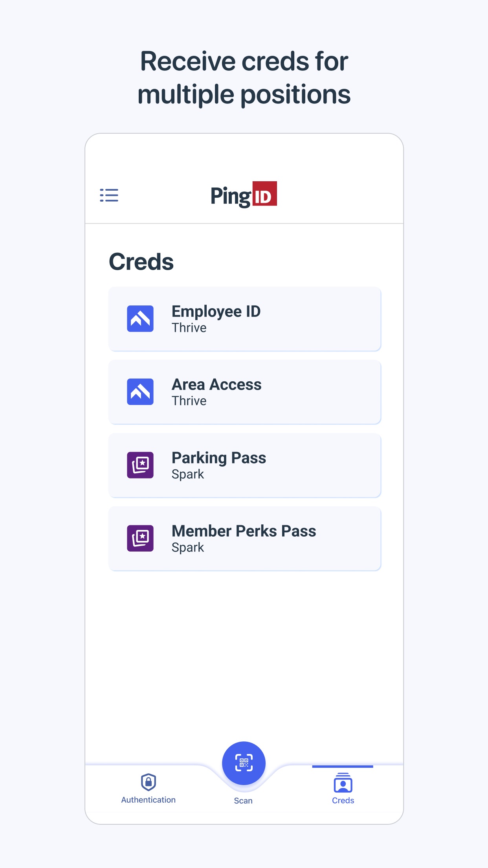The width and height of the screenshot is (488, 868).
Task: Tap the Spark label under Member Perks Pass
Action: click(x=188, y=547)
